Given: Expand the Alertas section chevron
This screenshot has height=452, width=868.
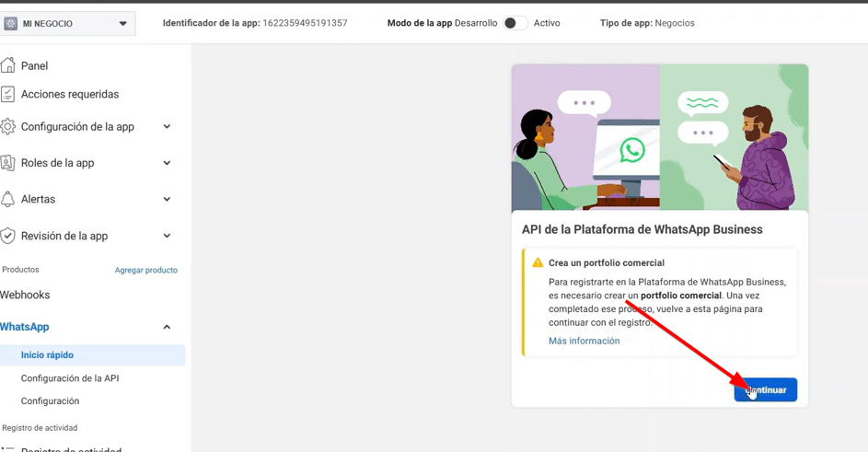Looking at the screenshot, I should 167,199.
